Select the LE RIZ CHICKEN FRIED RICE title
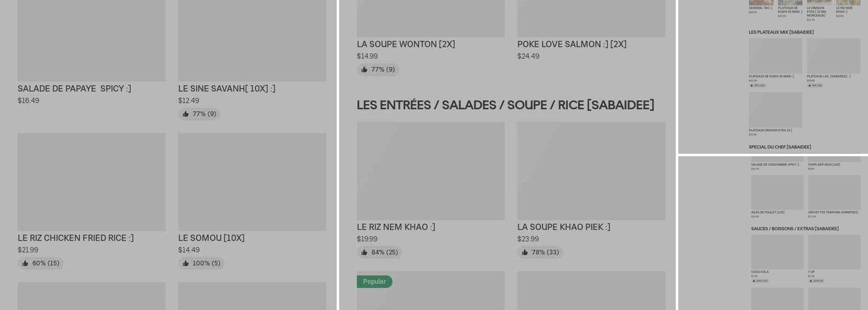The image size is (868, 310). [76, 238]
